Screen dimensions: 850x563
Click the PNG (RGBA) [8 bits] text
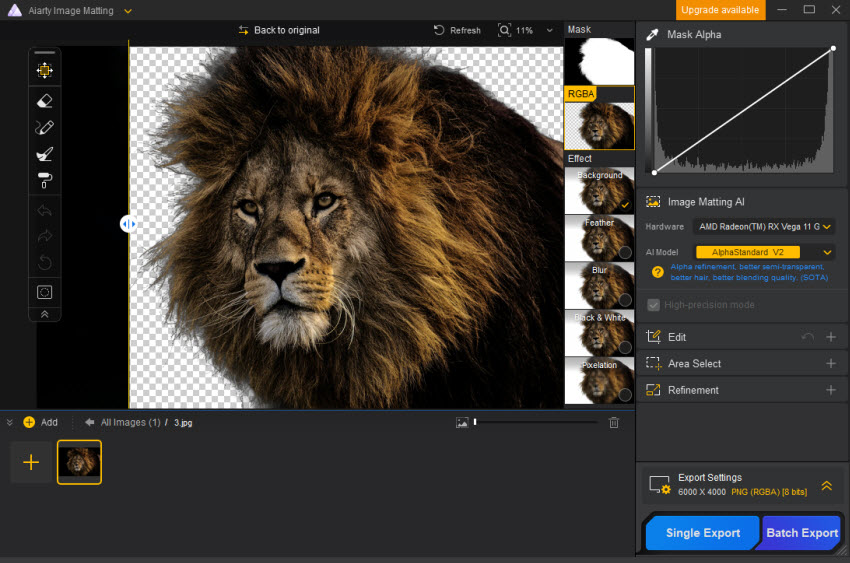769,492
